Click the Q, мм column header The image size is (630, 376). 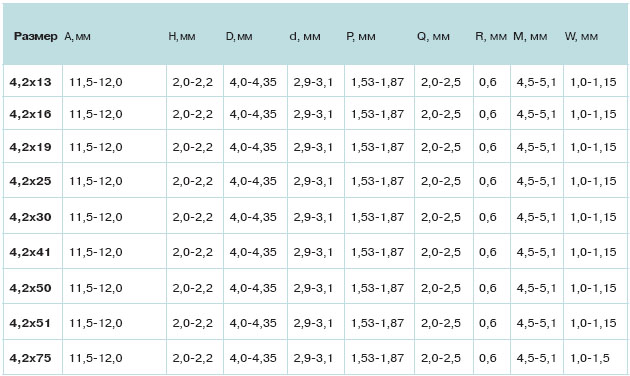click(433, 37)
